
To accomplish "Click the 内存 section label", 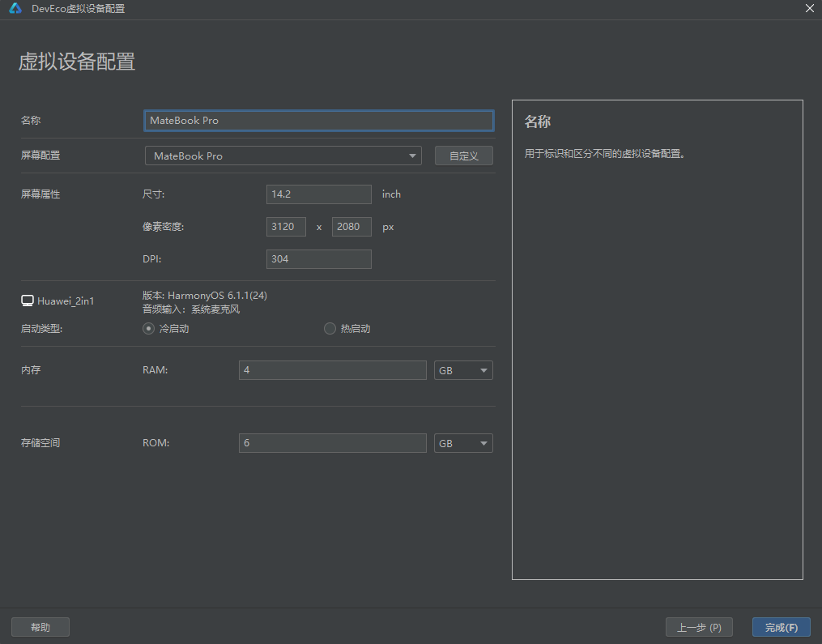I will pyautogui.click(x=31, y=369).
